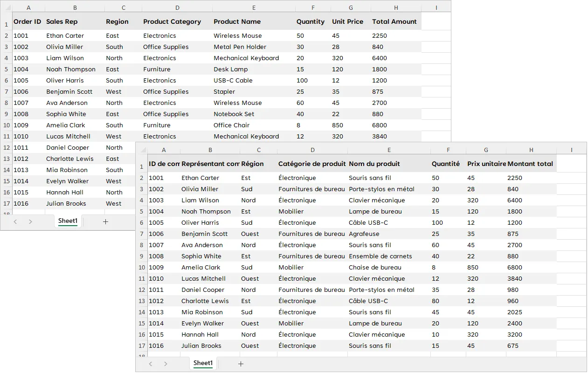Select the 'Hannah Hall' cell in English sheet

point(75,192)
